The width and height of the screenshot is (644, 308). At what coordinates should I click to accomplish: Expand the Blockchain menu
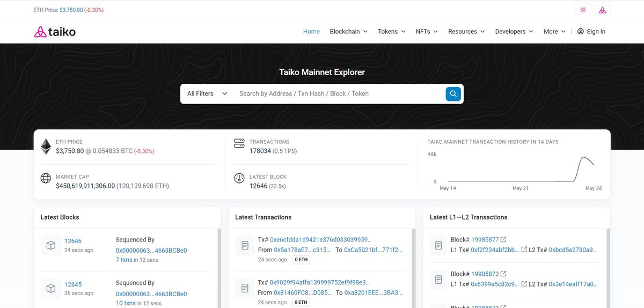[x=349, y=32]
